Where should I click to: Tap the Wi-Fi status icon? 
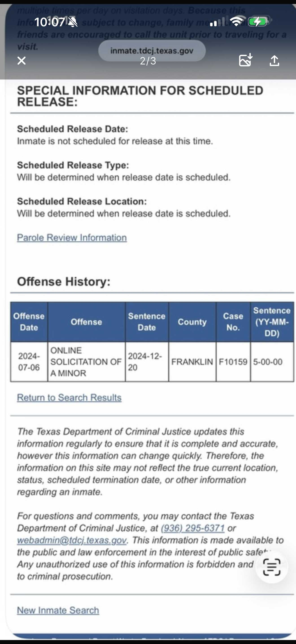[237, 22]
